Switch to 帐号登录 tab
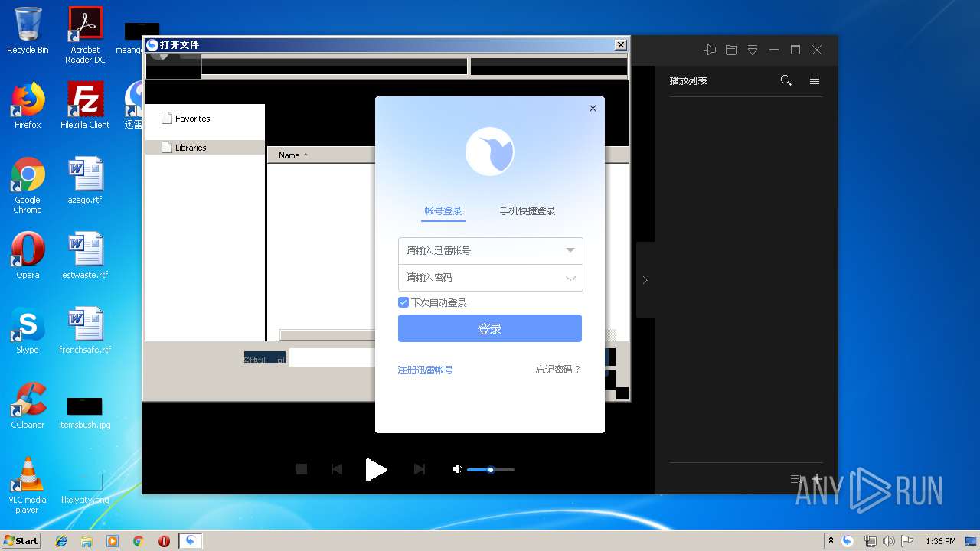Viewport: 980px width, 551px height. pos(443,211)
